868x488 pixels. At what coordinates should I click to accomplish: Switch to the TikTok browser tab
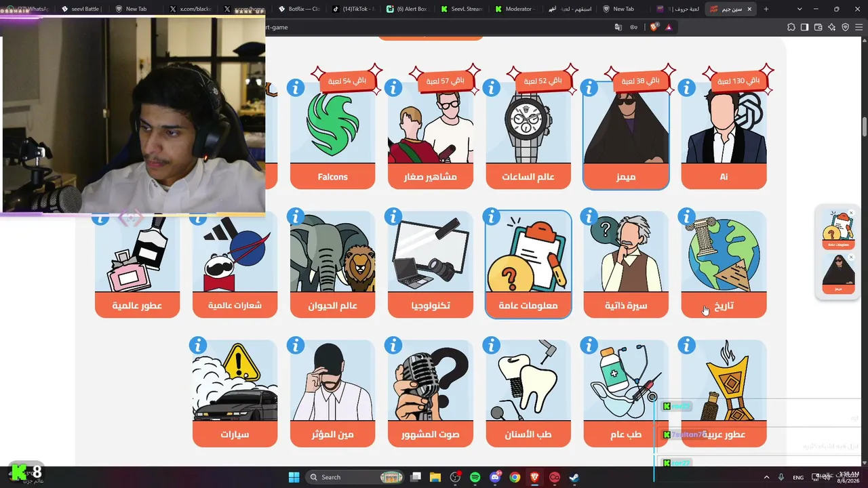click(x=353, y=9)
